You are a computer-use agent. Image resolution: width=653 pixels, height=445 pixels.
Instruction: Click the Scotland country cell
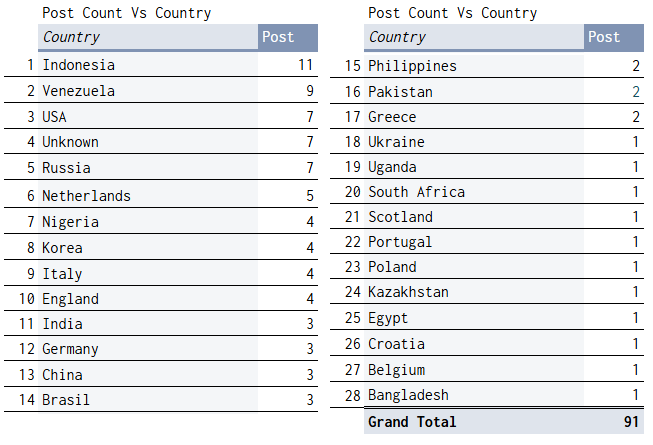(x=474, y=217)
